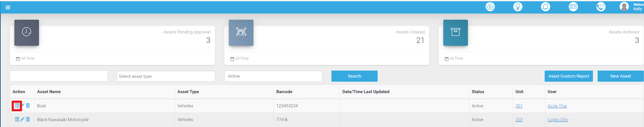Open Azzie Thai user link
The image size is (644, 127).
tap(557, 106)
